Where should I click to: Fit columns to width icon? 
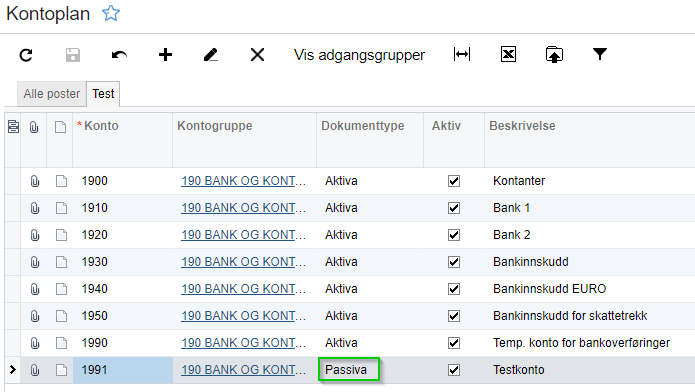click(x=462, y=55)
